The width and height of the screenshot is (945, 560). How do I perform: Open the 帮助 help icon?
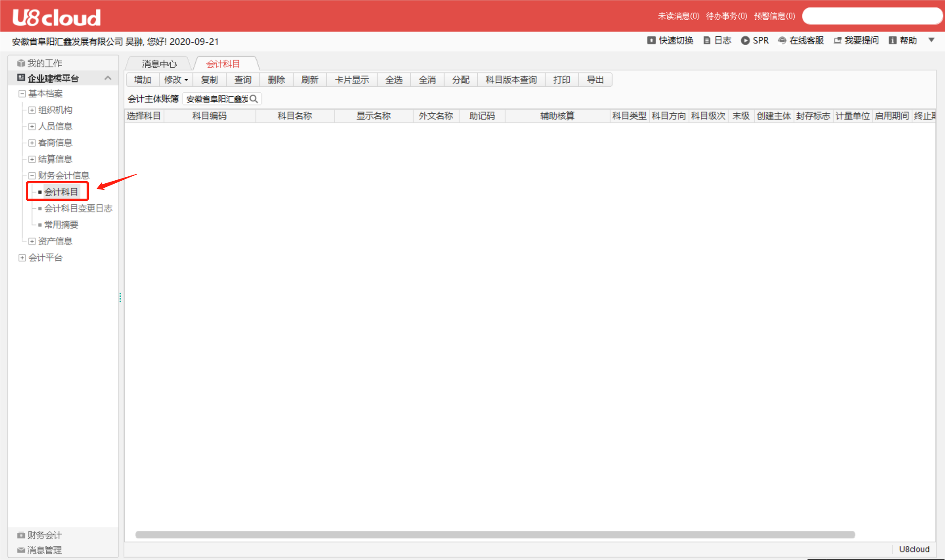coord(892,41)
